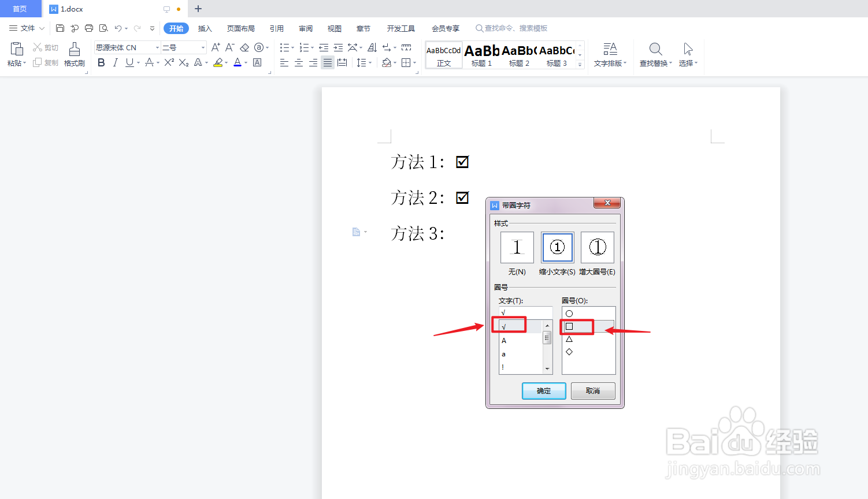Screen dimensions: 868x499
Task: Click the Save icon in quick access toolbar
Action: coord(60,28)
